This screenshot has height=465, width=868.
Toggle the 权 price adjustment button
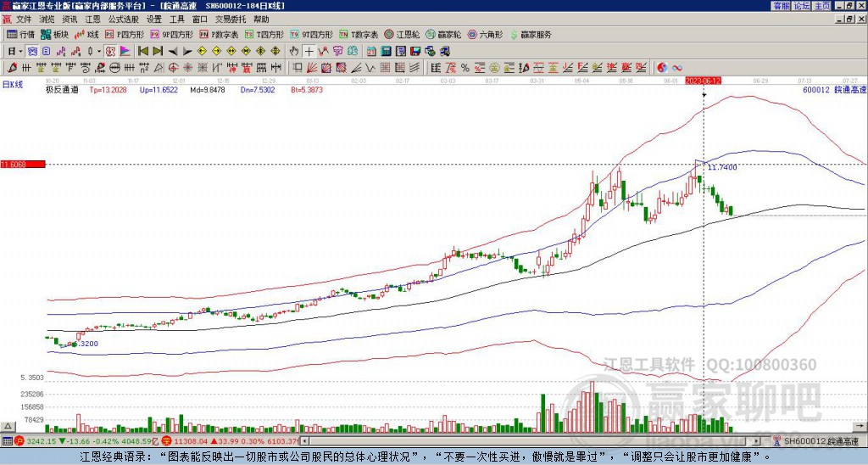pos(110,52)
